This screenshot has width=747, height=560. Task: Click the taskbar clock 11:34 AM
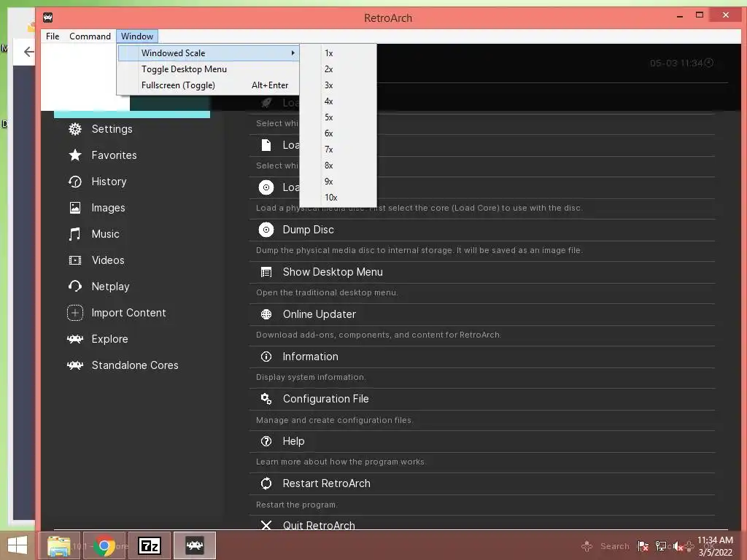click(715, 540)
